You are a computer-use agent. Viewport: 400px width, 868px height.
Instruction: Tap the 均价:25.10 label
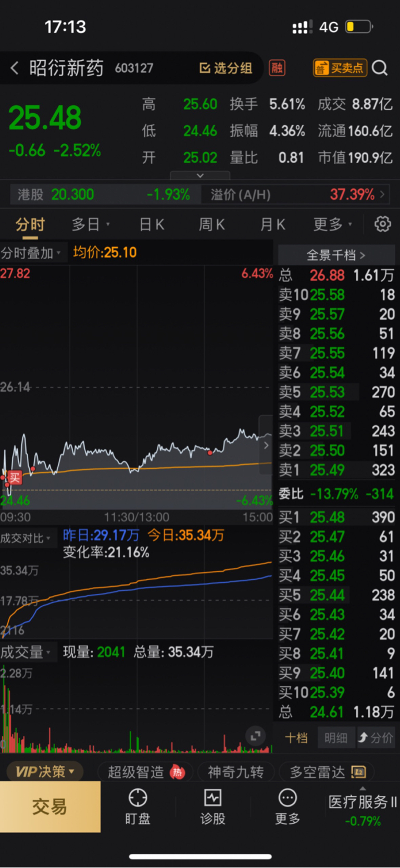[105, 253]
